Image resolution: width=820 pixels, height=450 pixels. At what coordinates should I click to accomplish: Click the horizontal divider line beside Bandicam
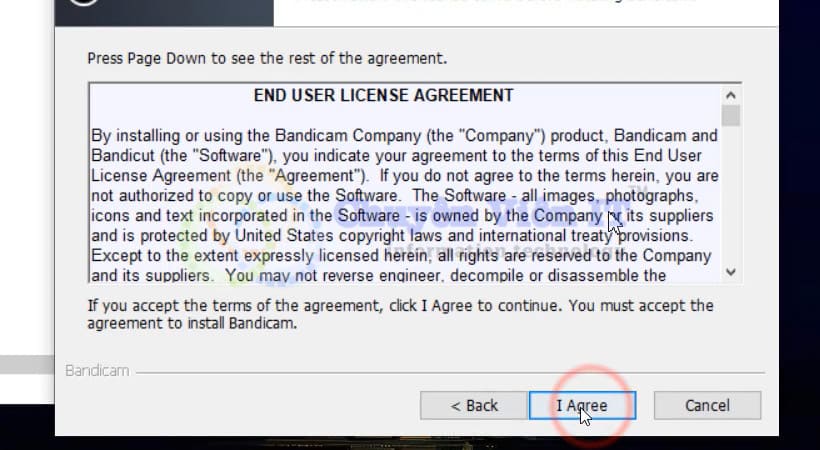click(450, 373)
